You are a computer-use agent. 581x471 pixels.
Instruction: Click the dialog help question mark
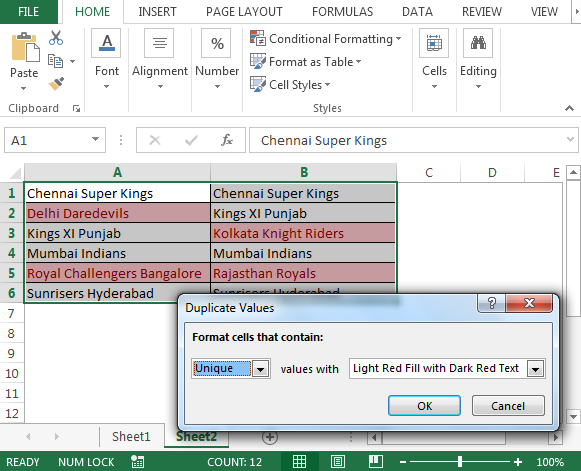point(492,303)
